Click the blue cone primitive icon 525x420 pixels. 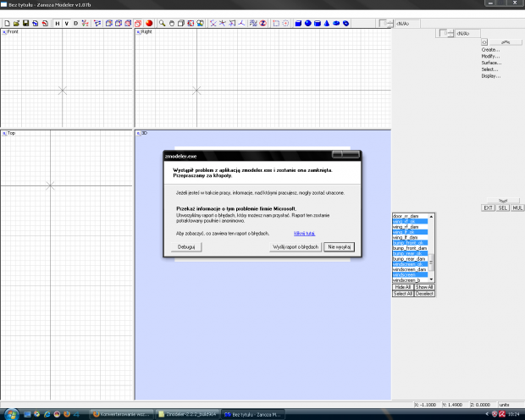[x=327, y=24]
